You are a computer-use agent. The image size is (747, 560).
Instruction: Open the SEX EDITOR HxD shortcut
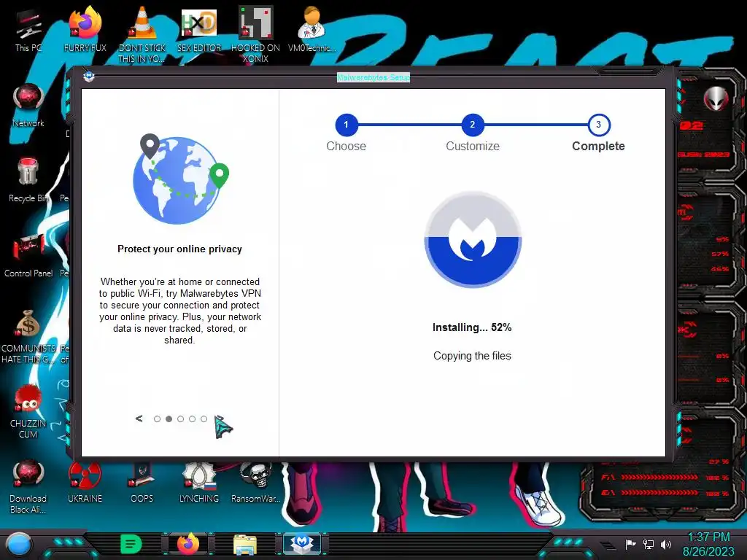(199, 29)
